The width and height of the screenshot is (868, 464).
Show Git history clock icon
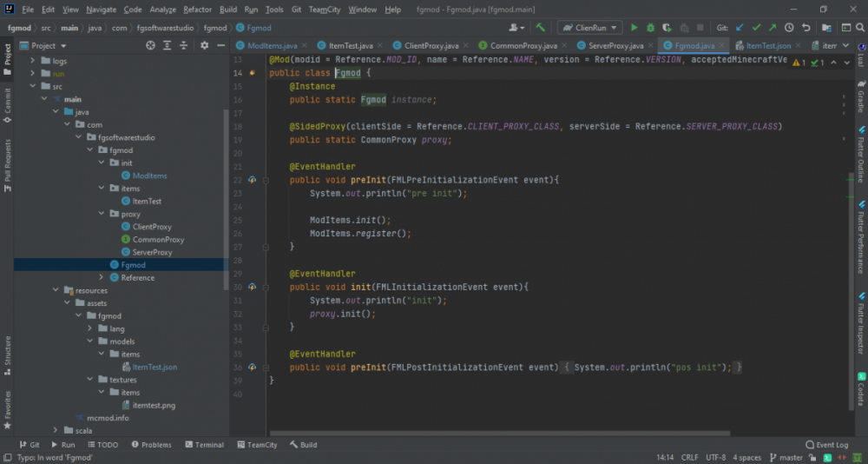click(x=789, y=28)
